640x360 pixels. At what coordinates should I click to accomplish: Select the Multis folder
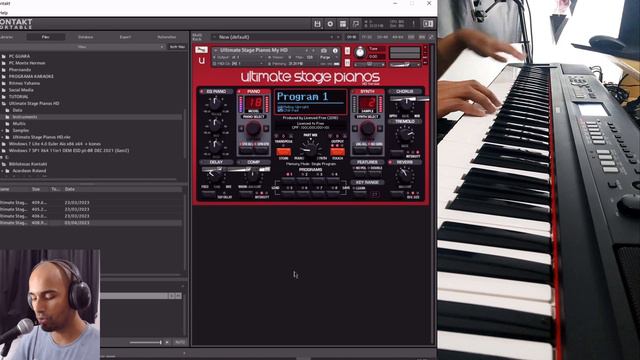(19, 124)
